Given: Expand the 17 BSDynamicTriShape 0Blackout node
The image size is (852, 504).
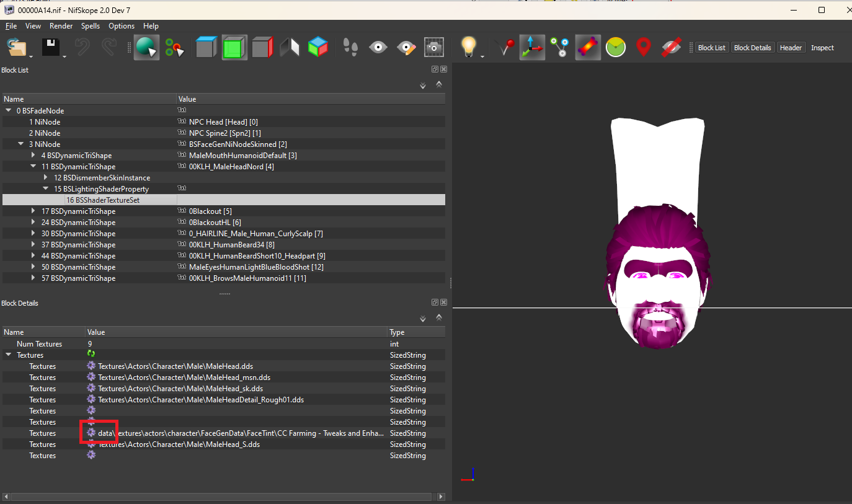Looking at the screenshot, I should [x=33, y=211].
